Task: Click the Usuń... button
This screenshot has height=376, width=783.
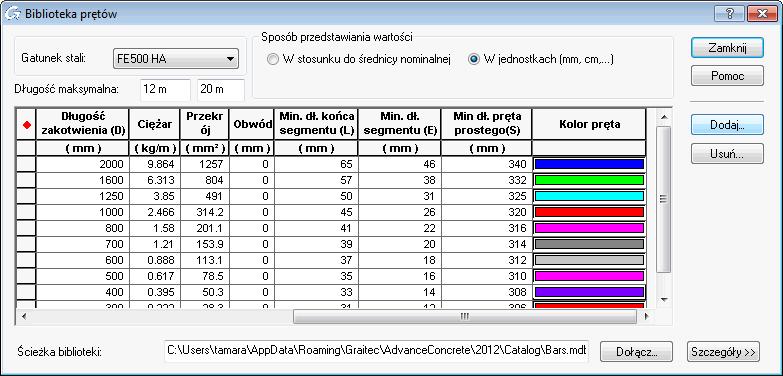Action: click(727, 154)
